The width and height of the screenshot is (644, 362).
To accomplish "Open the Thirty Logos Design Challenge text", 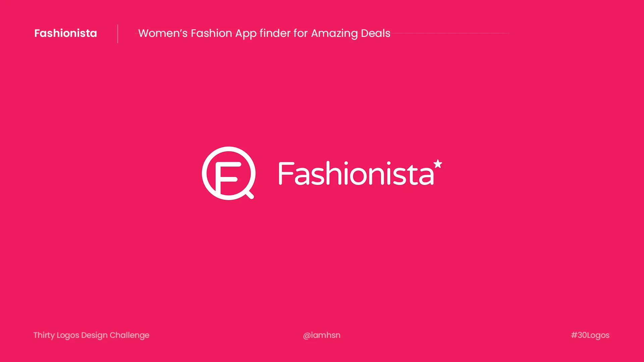I will (x=91, y=335).
